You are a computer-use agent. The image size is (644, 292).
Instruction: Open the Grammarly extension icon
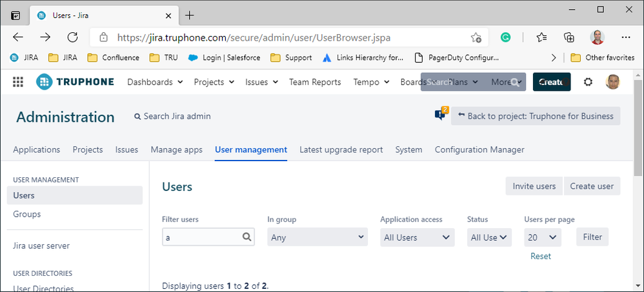[505, 37]
